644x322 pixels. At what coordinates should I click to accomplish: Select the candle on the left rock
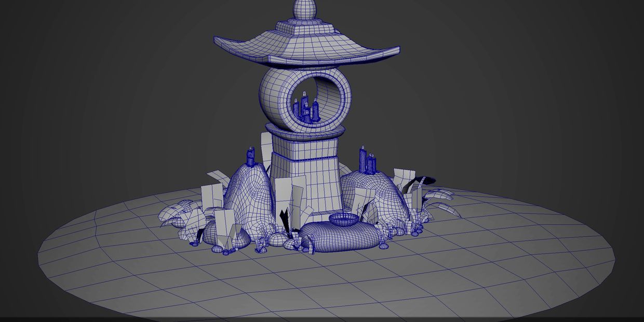point(251,156)
